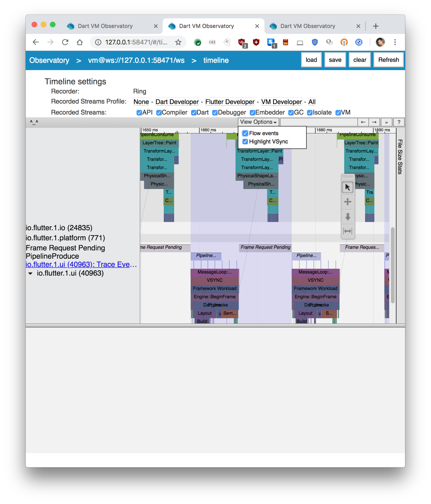
Task: Select the zoom up-down arrow tool
Action: click(x=348, y=216)
